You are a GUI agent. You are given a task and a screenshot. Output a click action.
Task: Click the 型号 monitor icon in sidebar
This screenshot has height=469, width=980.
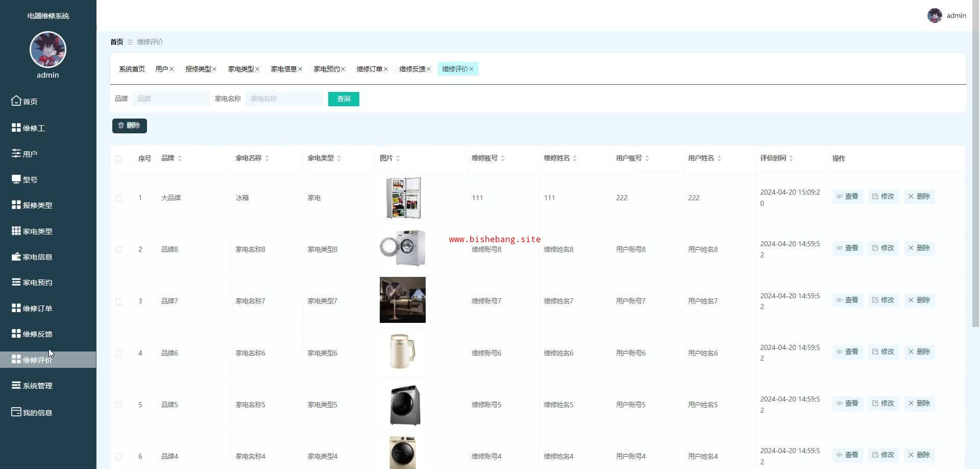tap(16, 179)
